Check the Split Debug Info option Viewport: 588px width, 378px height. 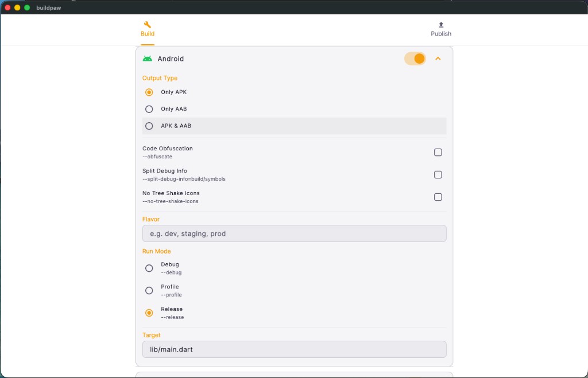(x=438, y=174)
